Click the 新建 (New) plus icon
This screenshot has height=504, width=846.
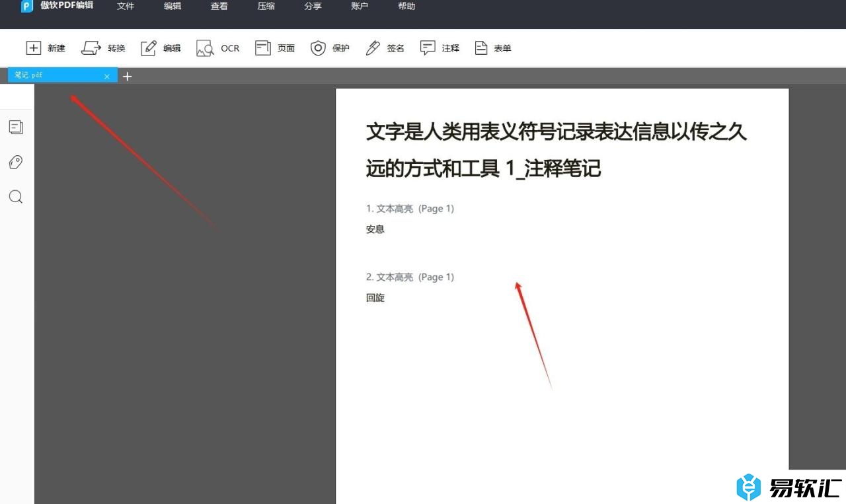click(33, 48)
